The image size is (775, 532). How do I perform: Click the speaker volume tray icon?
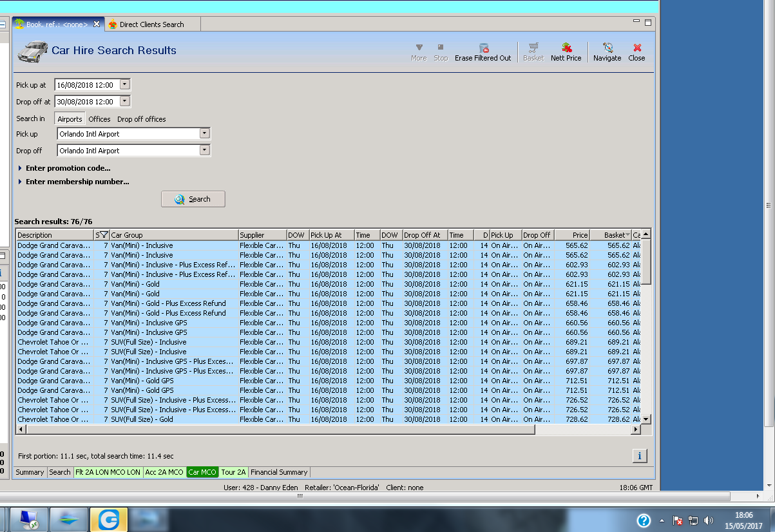709,520
